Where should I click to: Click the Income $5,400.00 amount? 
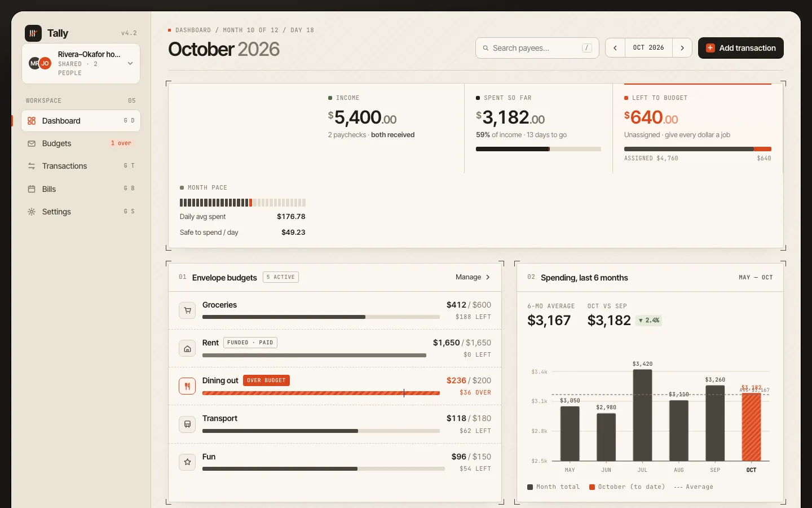tap(363, 117)
